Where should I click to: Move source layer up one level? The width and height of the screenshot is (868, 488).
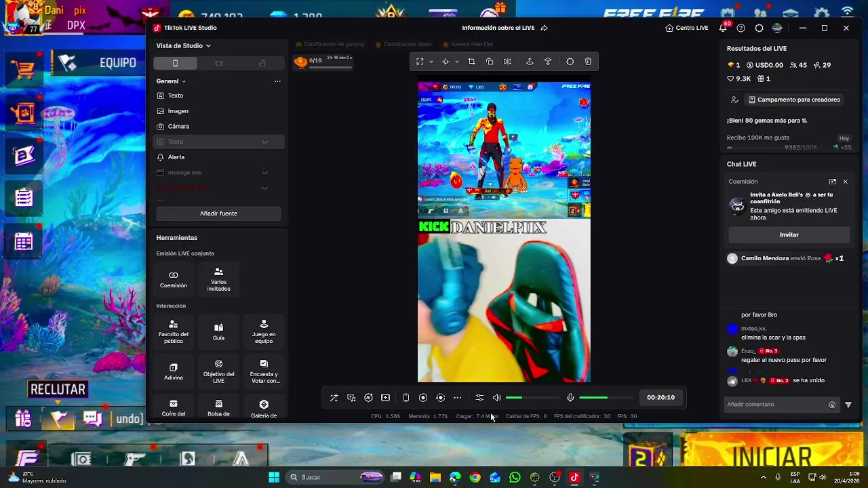[x=530, y=62]
